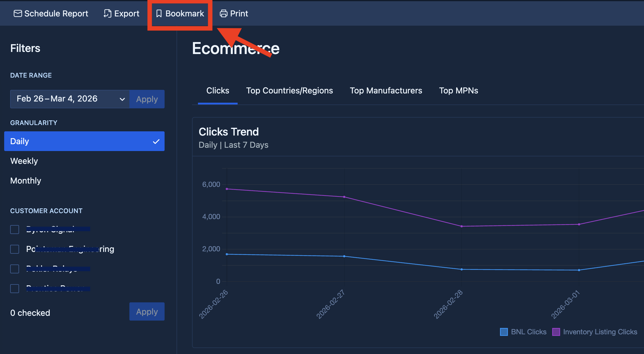This screenshot has width=644, height=354.
Task: Click the Bookmark ribbon icon
Action: click(x=159, y=13)
